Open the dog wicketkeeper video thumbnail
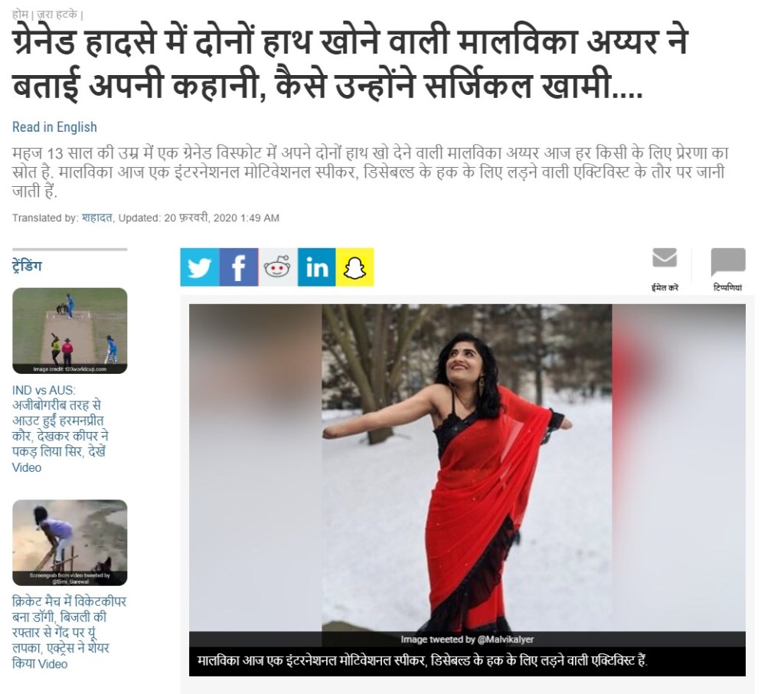Viewport: 784px width, 694px height. (70, 543)
